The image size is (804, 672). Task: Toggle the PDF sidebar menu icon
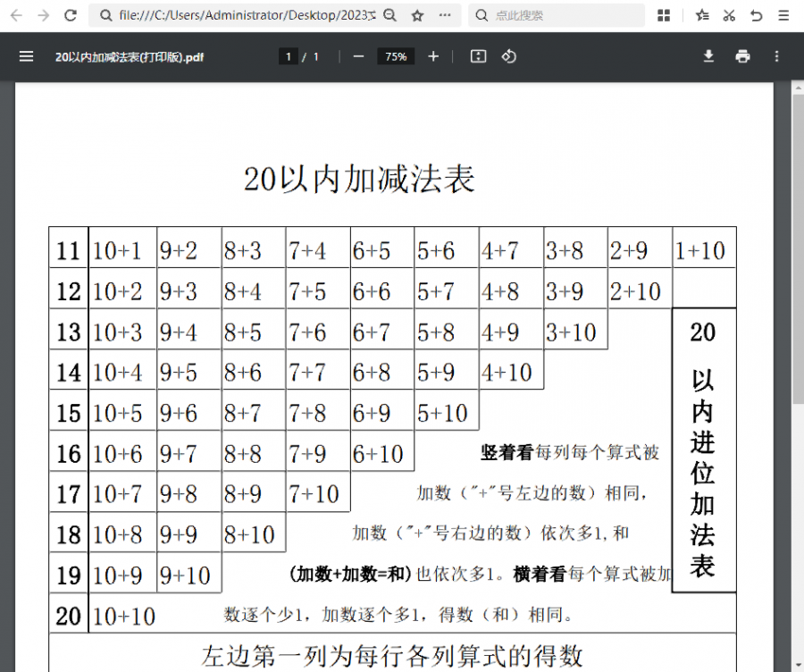coord(26,56)
